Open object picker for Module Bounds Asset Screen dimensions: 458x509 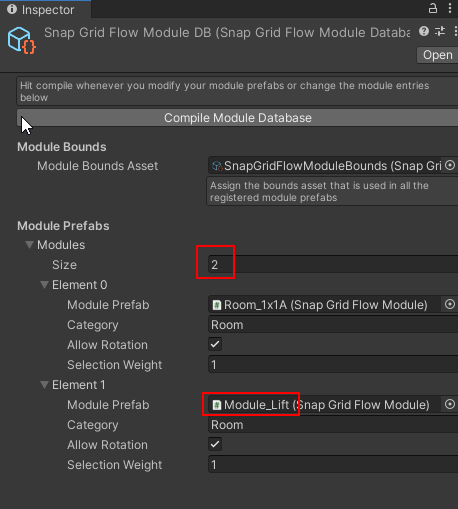pyautogui.click(x=450, y=165)
